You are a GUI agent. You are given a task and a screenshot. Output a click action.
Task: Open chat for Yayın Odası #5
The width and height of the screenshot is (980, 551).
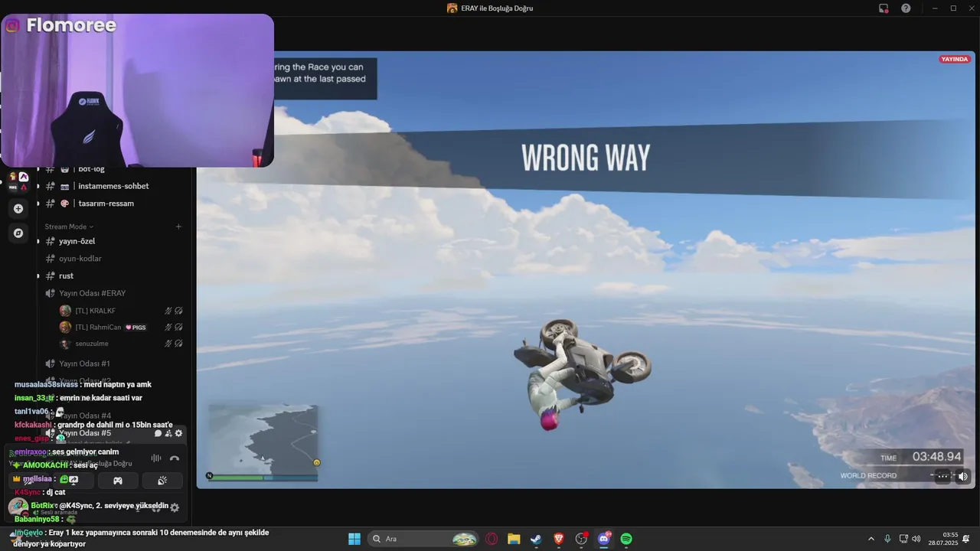click(158, 433)
